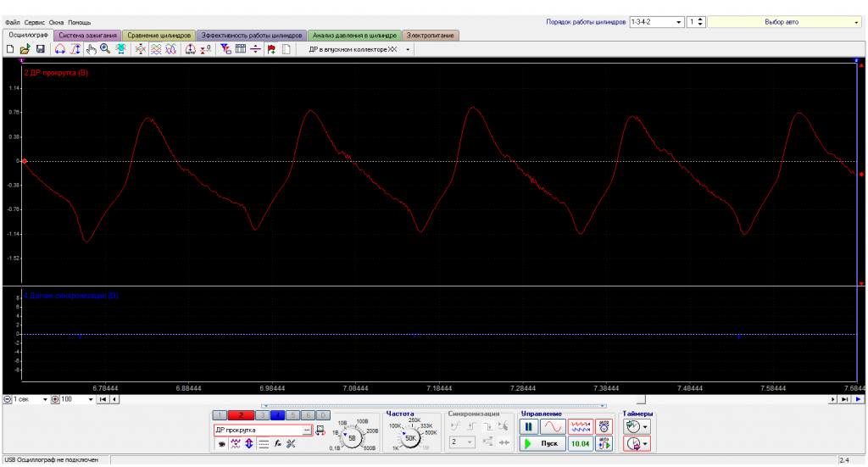The width and height of the screenshot is (868, 467).
Task: Add a marker with red flag icon
Action: point(271,49)
